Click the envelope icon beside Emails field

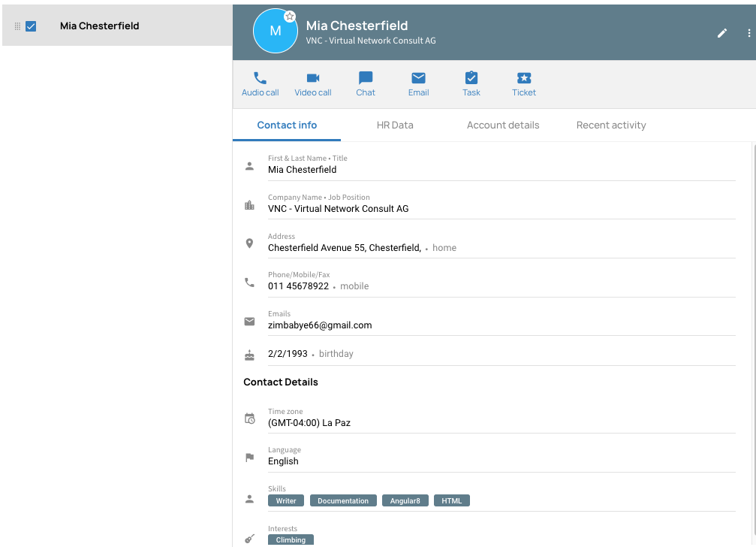249,322
